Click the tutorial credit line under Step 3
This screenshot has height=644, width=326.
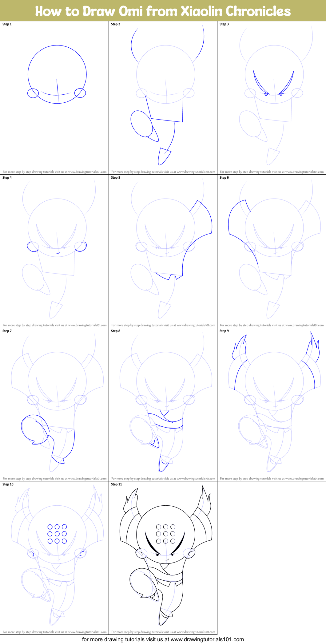pos(272,172)
